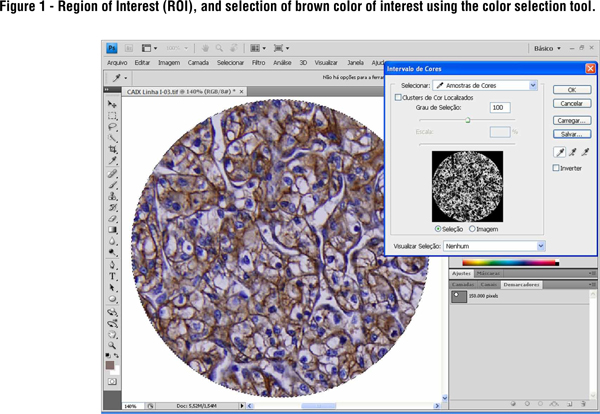Image resolution: width=600 pixels, height=414 pixels.
Task: Click the main eyedropper in the color range dialog
Action: tap(560, 152)
